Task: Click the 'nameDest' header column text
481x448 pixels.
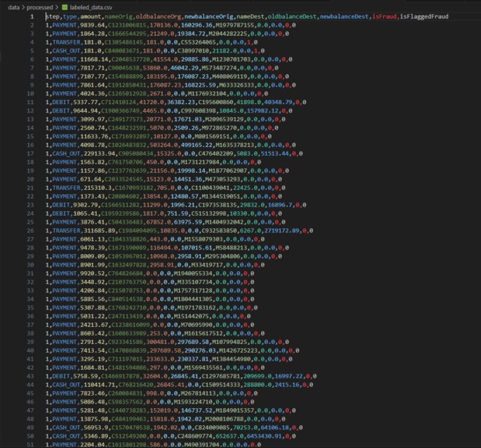Action: tap(250, 16)
